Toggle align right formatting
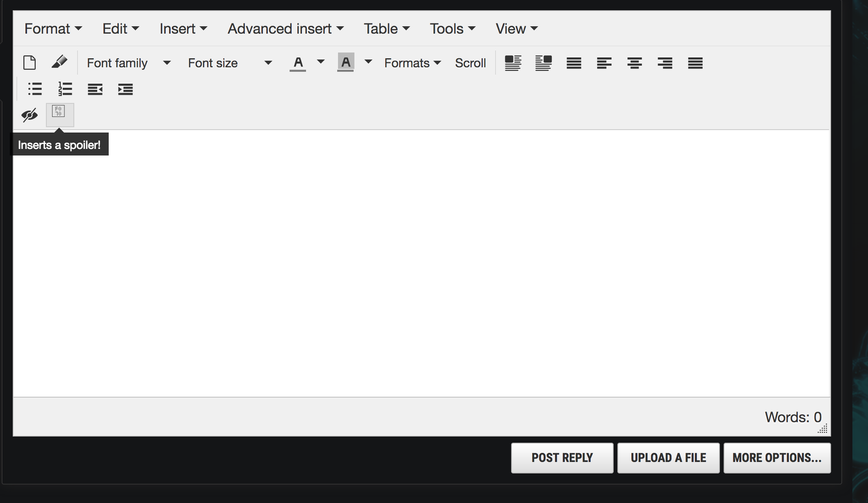 pyautogui.click(x=665, y=63)
